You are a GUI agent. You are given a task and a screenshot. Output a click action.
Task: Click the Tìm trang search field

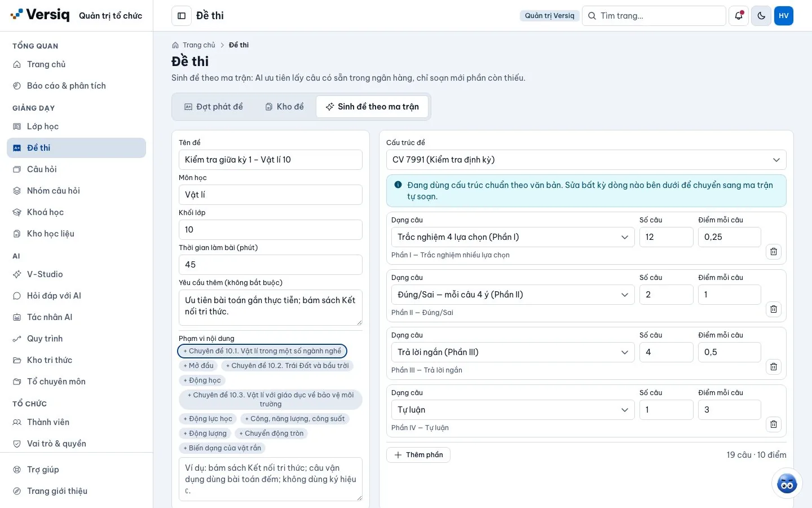654,16
